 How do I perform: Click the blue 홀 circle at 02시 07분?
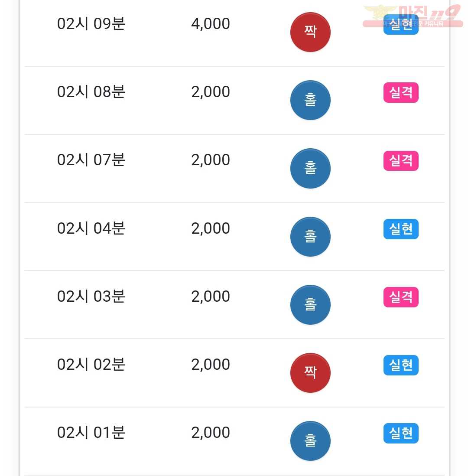[310, 168]
